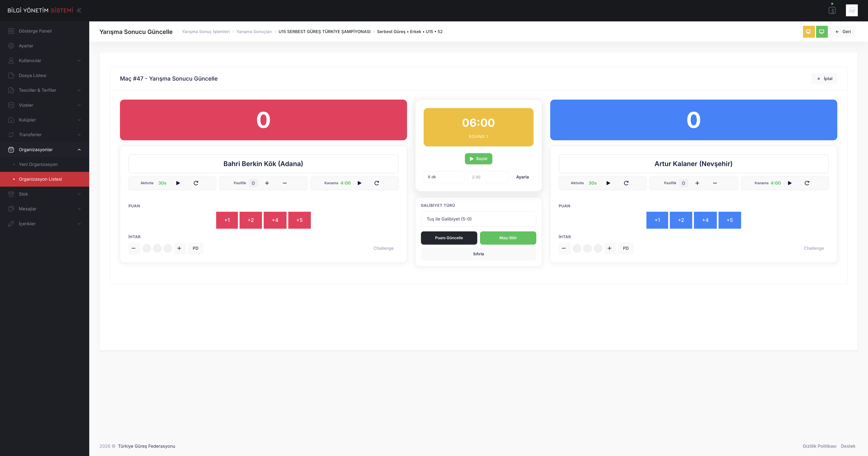Expand the Vizeler menu
Viewport: 868px width, 456px height.
click(44, 105)
